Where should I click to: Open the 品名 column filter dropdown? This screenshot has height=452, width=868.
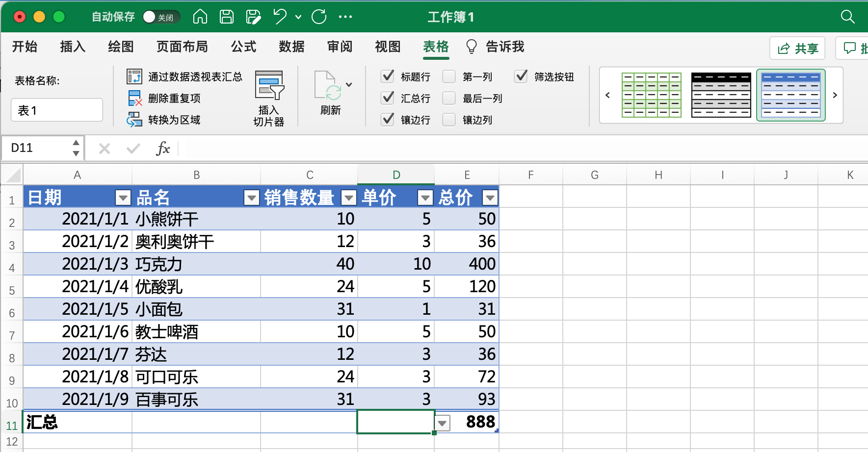pyautogui.click(x=252, y=198)
